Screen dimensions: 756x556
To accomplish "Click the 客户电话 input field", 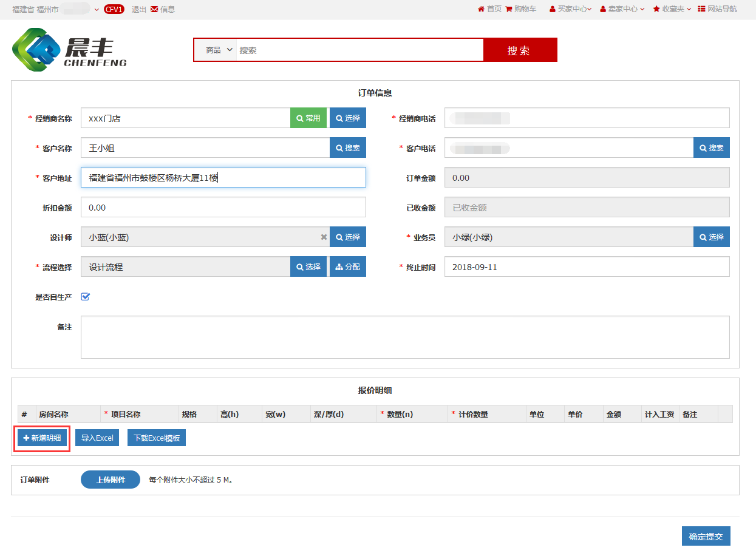I will tap(569, 147).
